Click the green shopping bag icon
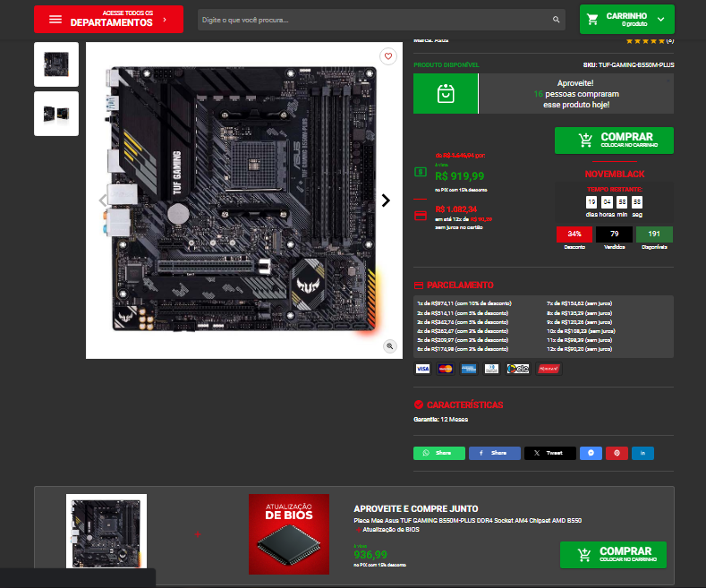 (x=446, y=94)
